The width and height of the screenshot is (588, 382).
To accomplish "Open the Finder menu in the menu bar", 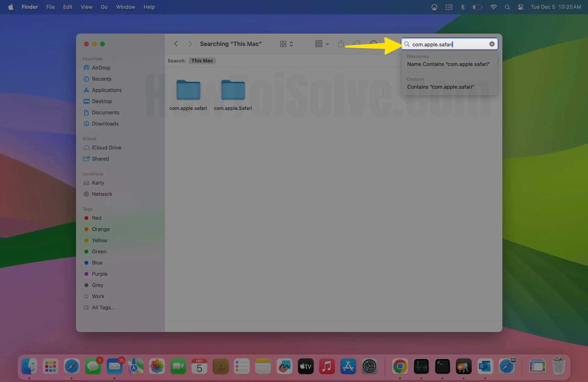I will pyautogui.click(x=30, y=7).
